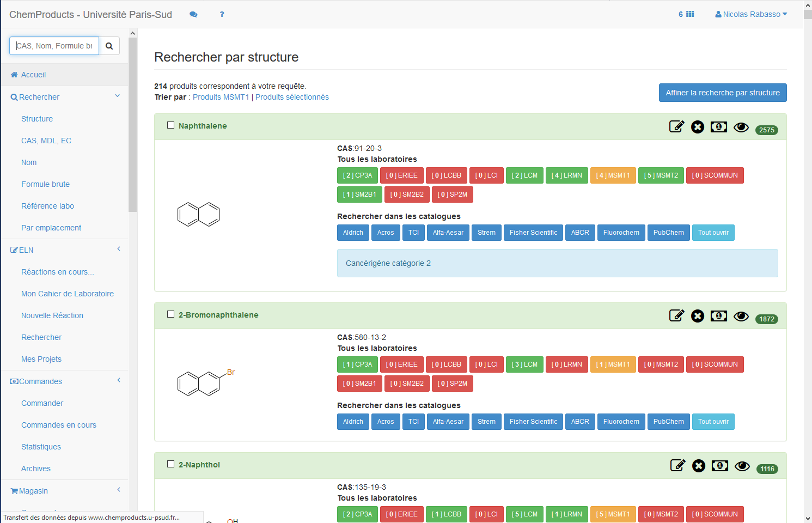
Task: Toggle the eye icon for 2-Naphthol
Action: tap(742, 466)
